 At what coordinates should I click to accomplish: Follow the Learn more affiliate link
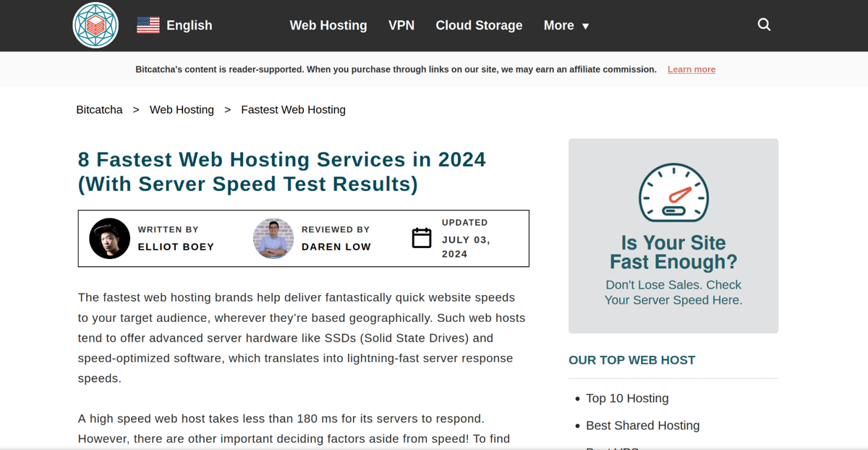click(x=692, y=69)
